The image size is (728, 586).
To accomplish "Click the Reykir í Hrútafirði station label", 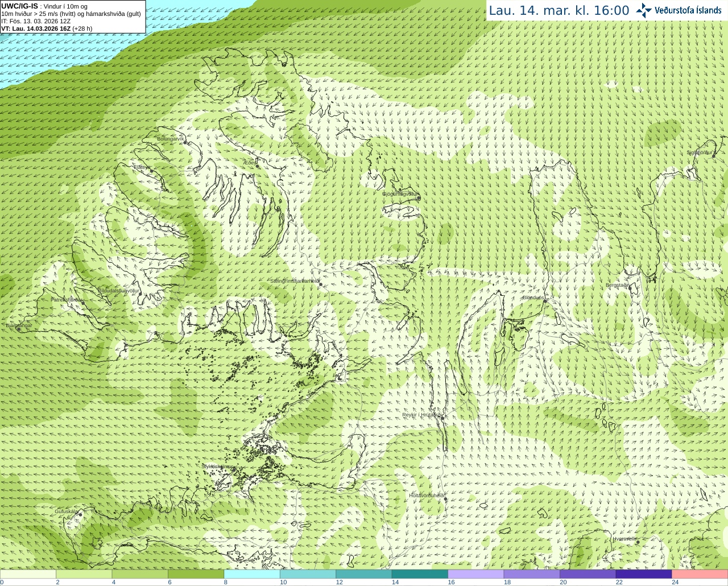I will click(422, 415).
